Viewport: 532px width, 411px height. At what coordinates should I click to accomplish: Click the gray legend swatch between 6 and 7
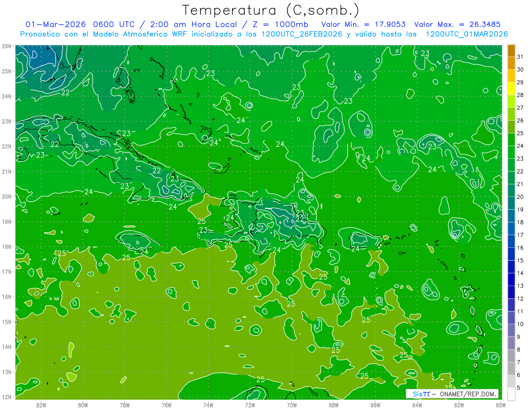tap(511, 368)
